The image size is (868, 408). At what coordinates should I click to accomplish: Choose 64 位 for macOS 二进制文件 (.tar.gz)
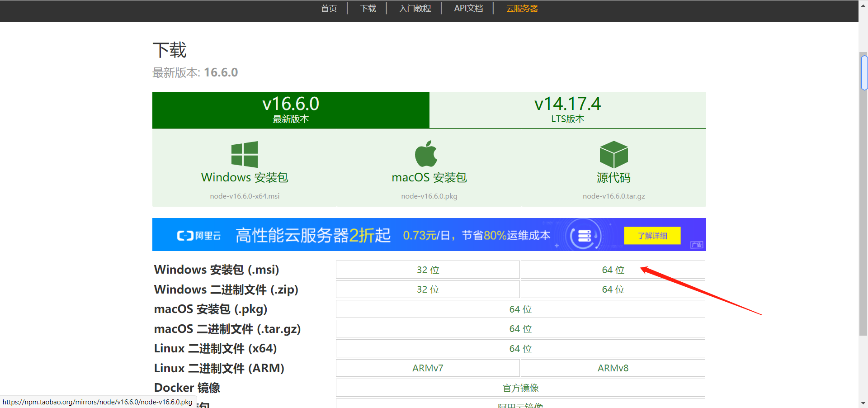[520, 329]
